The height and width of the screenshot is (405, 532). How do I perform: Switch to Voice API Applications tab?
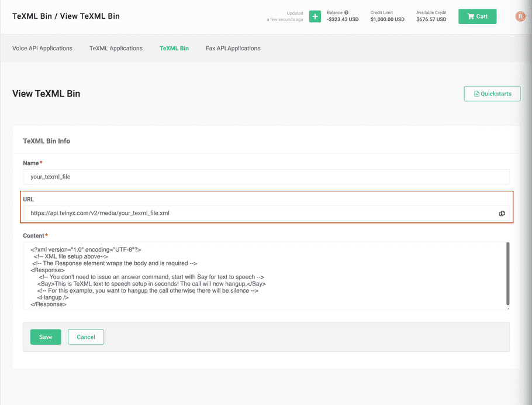[42, 48]
